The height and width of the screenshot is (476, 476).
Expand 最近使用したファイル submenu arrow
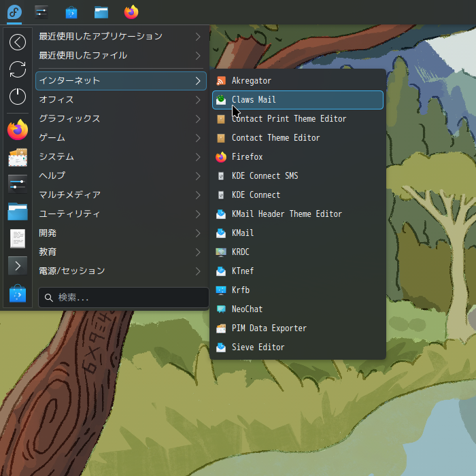198,56
